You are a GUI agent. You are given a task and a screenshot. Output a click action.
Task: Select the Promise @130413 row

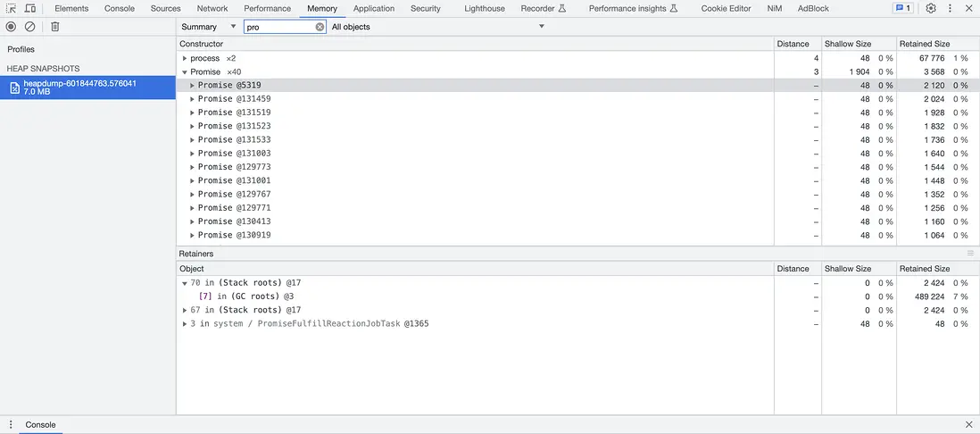(578, 221)
